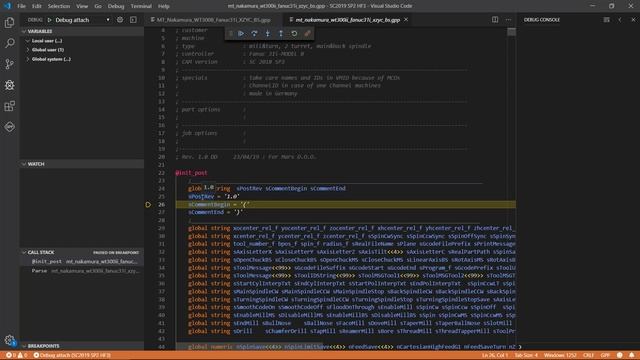This screenshot has height=360, width=640.
Task: Click the editor horizontal scrollbar at the bottom
Action: point(249,347)
